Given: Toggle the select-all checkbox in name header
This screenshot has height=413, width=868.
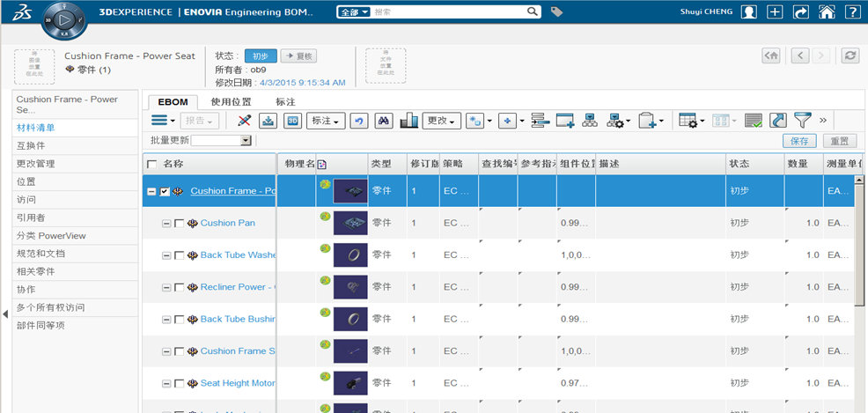Looking at the screenshot, I should pos(151,165).
